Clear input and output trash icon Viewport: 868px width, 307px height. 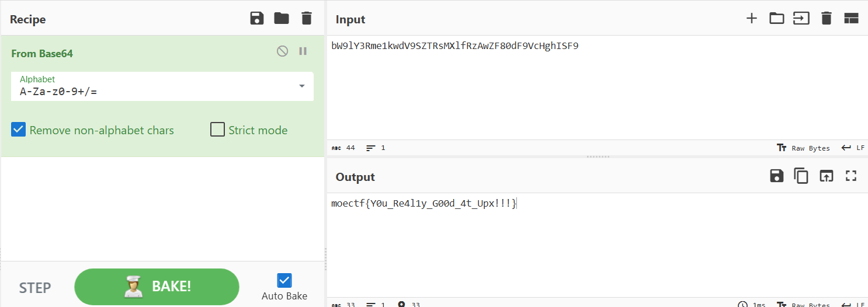pos(826,19)
